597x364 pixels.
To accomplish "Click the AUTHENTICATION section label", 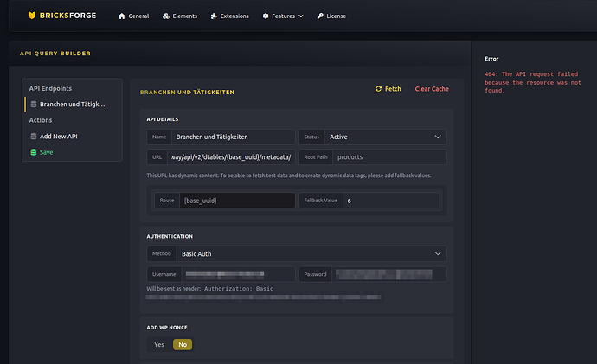I will pos(170,236).
